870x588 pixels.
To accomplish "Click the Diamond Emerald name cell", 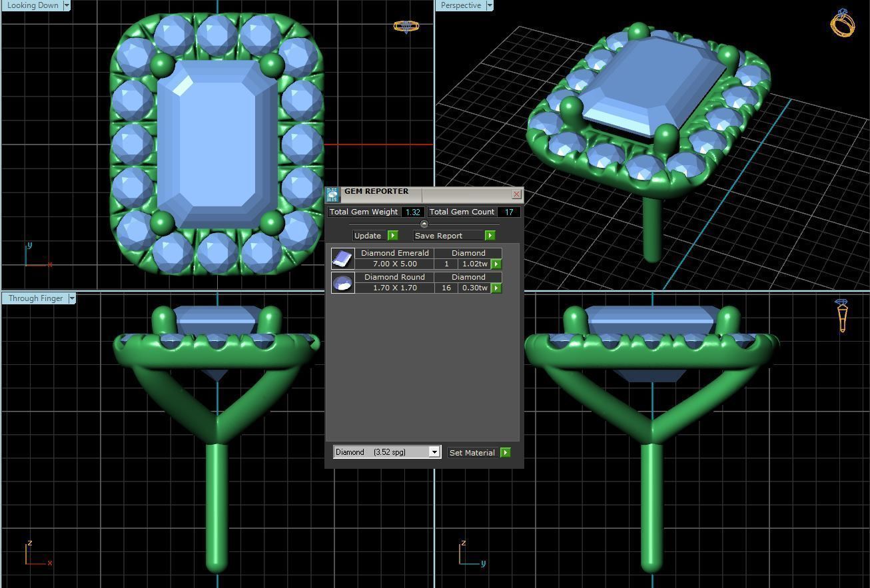I will click(x=394, y=253).
